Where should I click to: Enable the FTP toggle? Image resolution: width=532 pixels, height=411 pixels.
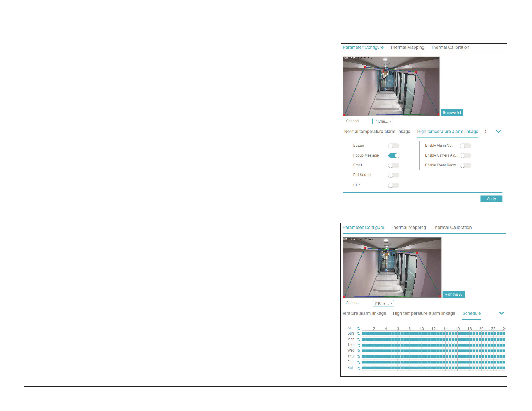[x=394, y=185]
